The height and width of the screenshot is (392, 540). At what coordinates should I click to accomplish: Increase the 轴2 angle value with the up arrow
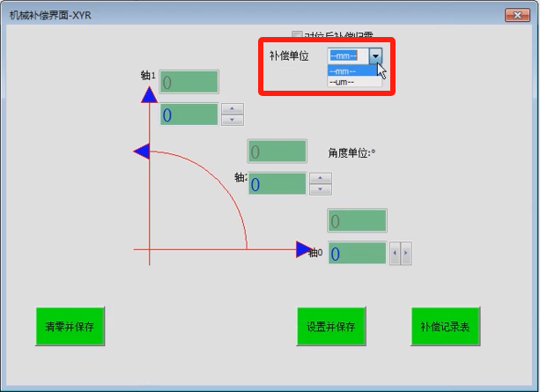pyautogui.click(x=320, y=179)
